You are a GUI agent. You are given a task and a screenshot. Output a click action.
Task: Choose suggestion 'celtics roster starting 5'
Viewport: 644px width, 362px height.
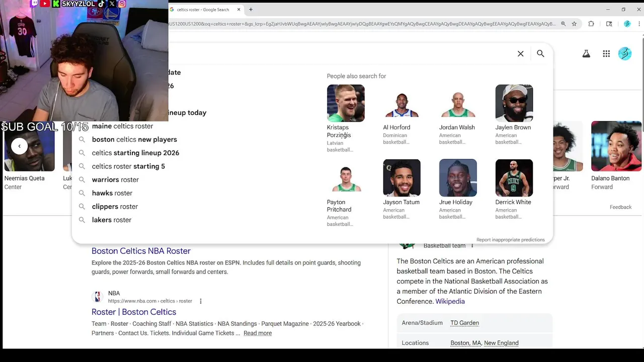[x=128, y=166]
